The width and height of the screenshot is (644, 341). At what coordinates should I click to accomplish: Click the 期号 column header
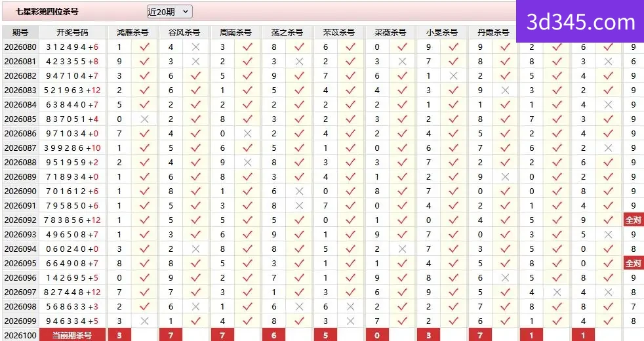[x=20, y=32]
